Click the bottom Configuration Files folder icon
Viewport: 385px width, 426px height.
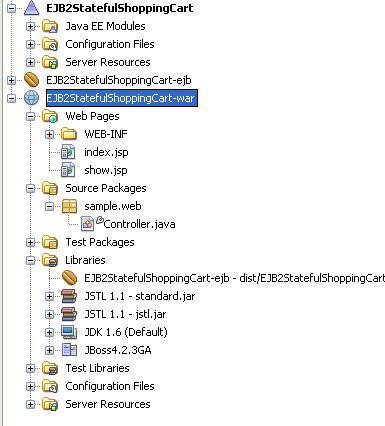pyautogui.click(x=50, y=386)
